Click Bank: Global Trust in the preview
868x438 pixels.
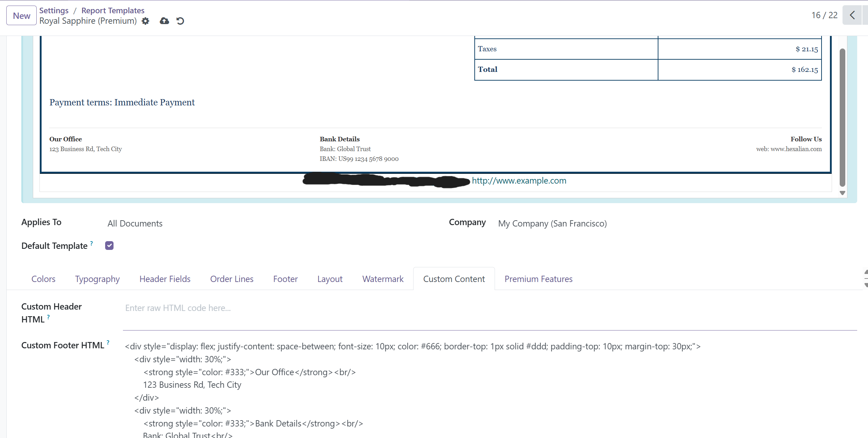(x=345, y=149)
